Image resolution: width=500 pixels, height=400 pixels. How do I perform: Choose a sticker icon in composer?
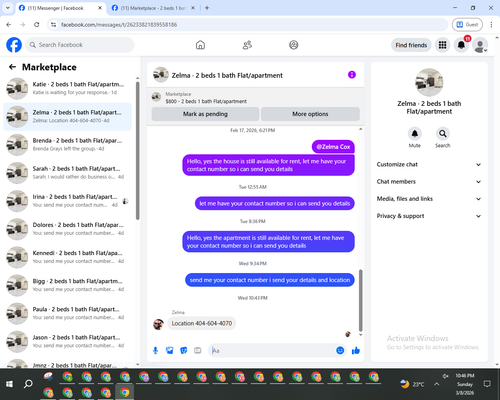click(184, 350)
